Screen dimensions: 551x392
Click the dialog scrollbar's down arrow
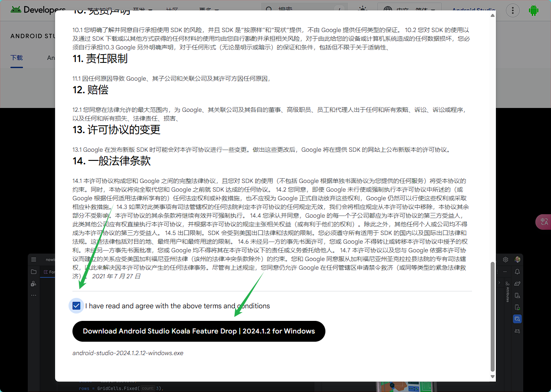(x=492, y=377)
